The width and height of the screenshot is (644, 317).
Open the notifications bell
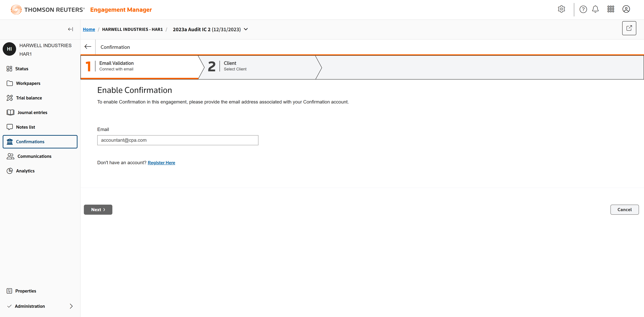pos(595,9)
